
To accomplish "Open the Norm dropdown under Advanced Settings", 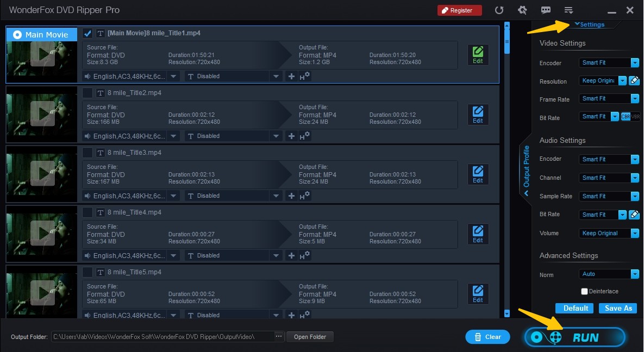I will (635, 274).
